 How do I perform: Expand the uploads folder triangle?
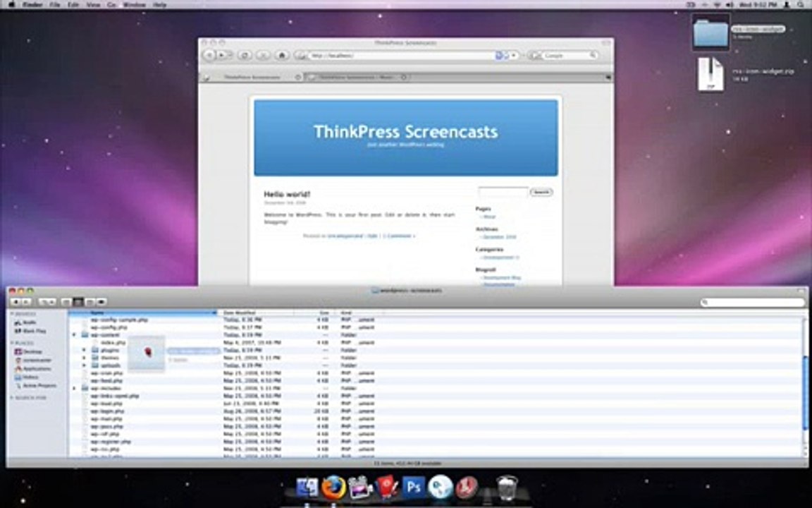coord(85,365)
